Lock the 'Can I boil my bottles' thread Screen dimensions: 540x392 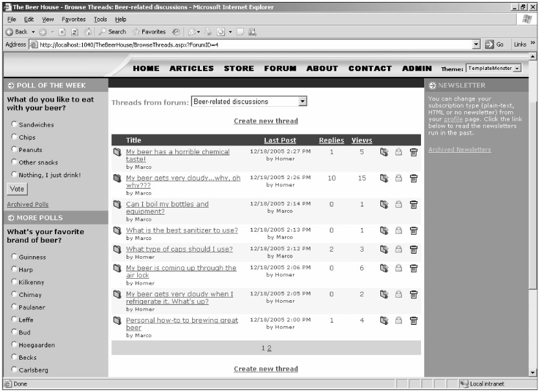click(399, 204)
